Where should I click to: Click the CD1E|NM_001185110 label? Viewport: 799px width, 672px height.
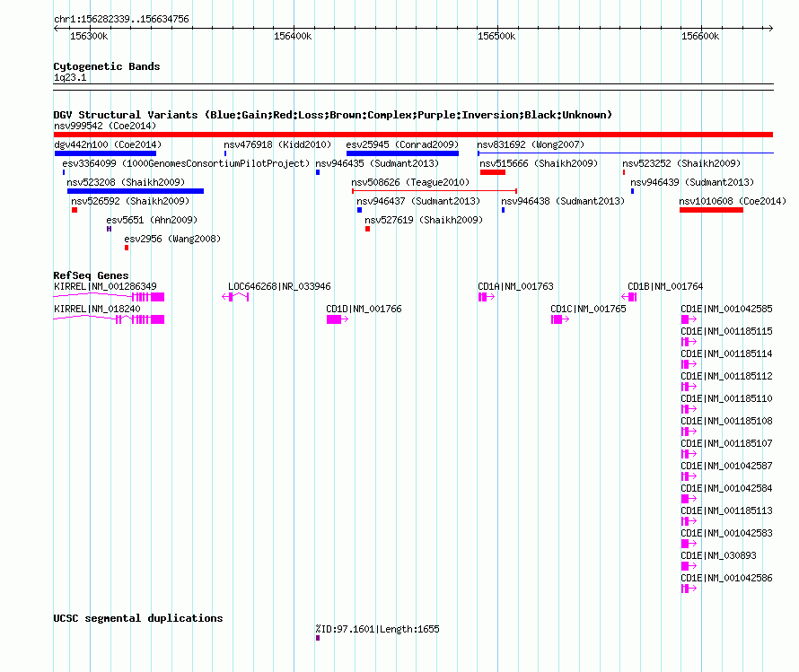[726, 398]
